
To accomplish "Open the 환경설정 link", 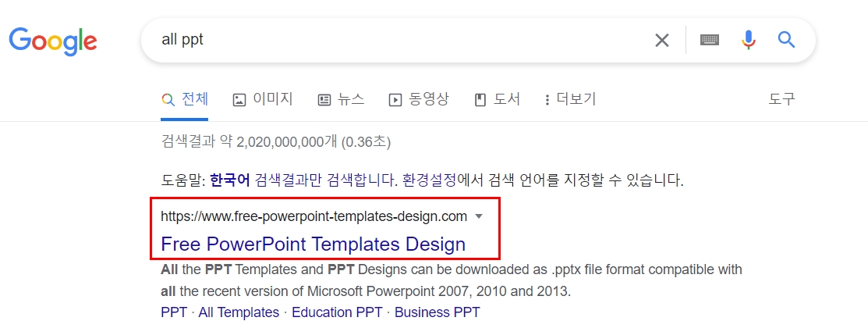I will coord(429,180).
